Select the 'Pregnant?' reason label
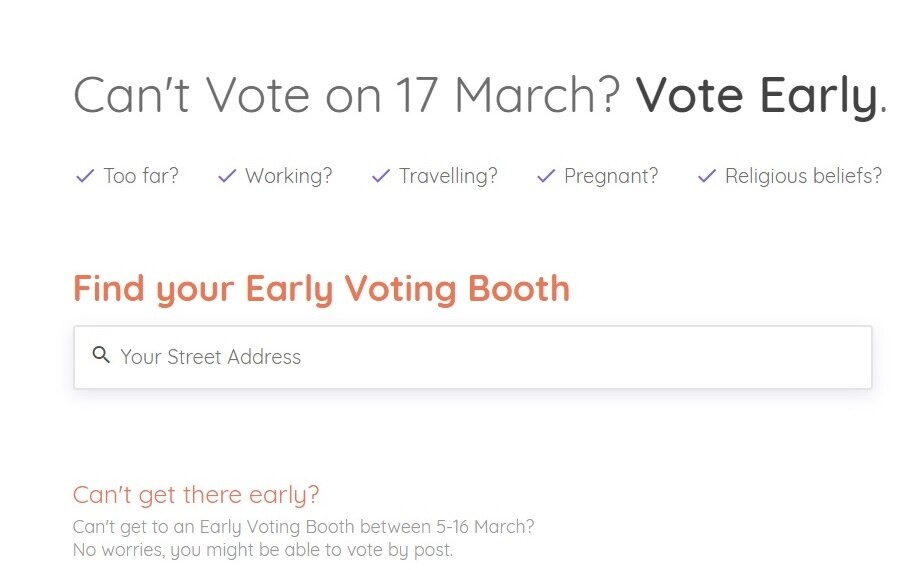The image size is (920, 570). 611,176
